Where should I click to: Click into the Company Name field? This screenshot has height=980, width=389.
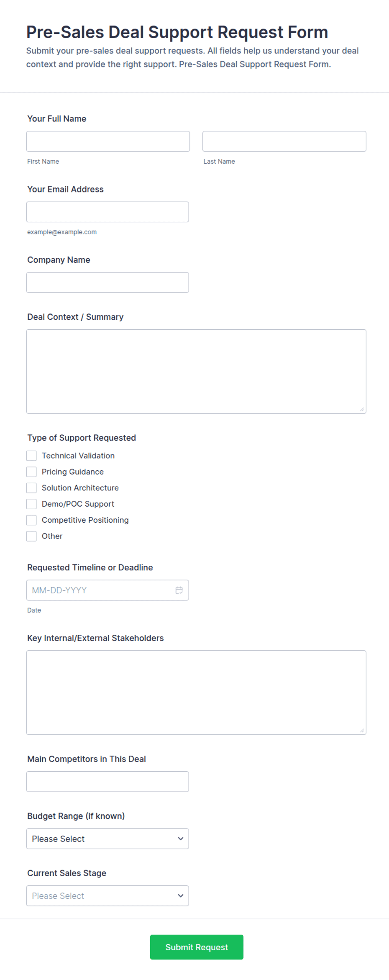pyautogui.click(x=107, y=282)
